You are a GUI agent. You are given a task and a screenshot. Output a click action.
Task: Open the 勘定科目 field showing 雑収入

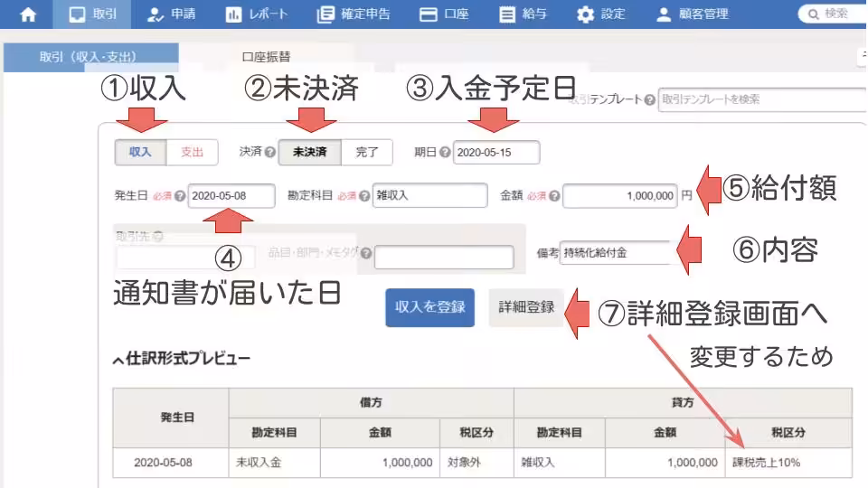[429, 195]
